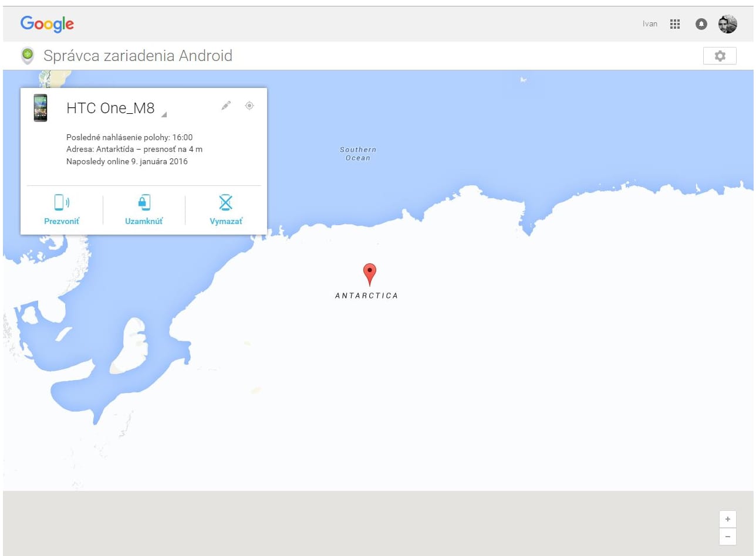Click the Antarctica map label
The image size is (756, 556).
tap(366, 296)
